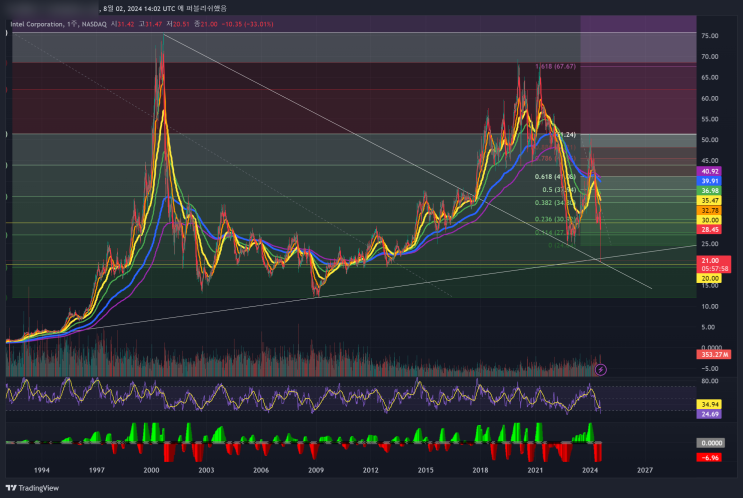The height and width of the screenshot is (498, 743).
Task: Click the yellow 35.47 price label
Action: (709, 200)
